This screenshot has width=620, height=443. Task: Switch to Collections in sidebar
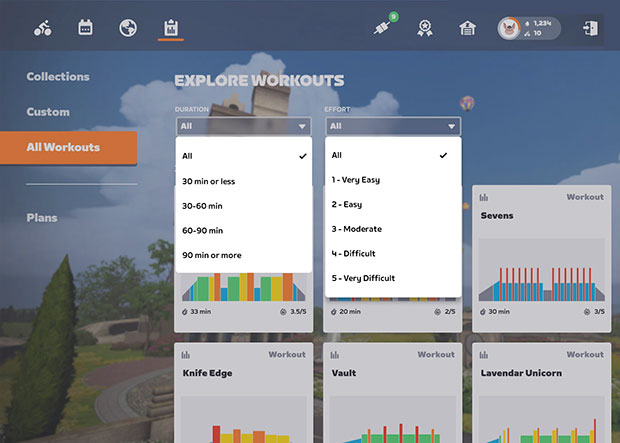(58, 77)
